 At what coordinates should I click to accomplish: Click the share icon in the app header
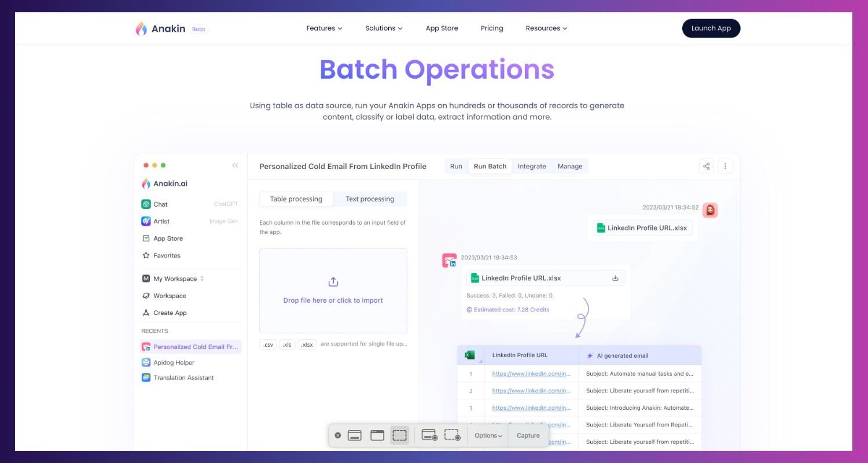pos(706,166)
